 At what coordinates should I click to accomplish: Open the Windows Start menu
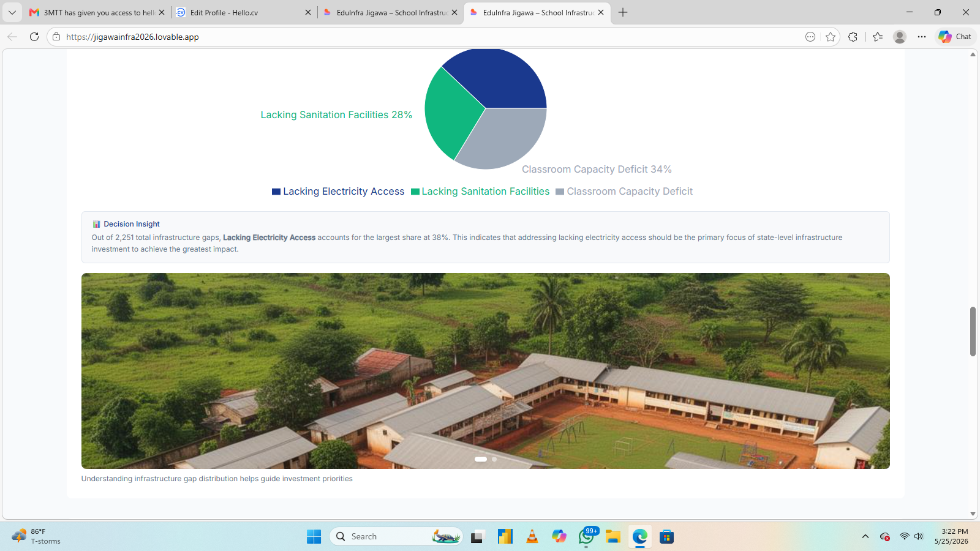pos(314,537)
